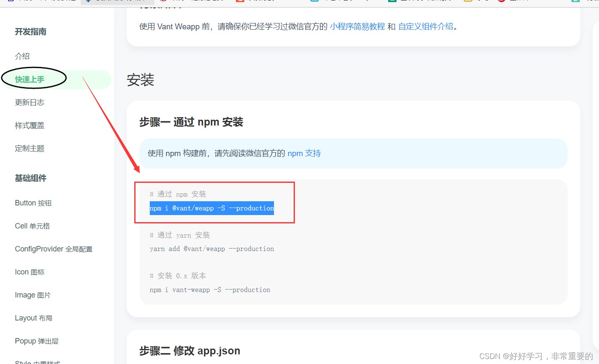The height and width of the screenshot is (364, 599).
Task: Switch to the active Vant documentation tab
Action: tap(117, 3)
